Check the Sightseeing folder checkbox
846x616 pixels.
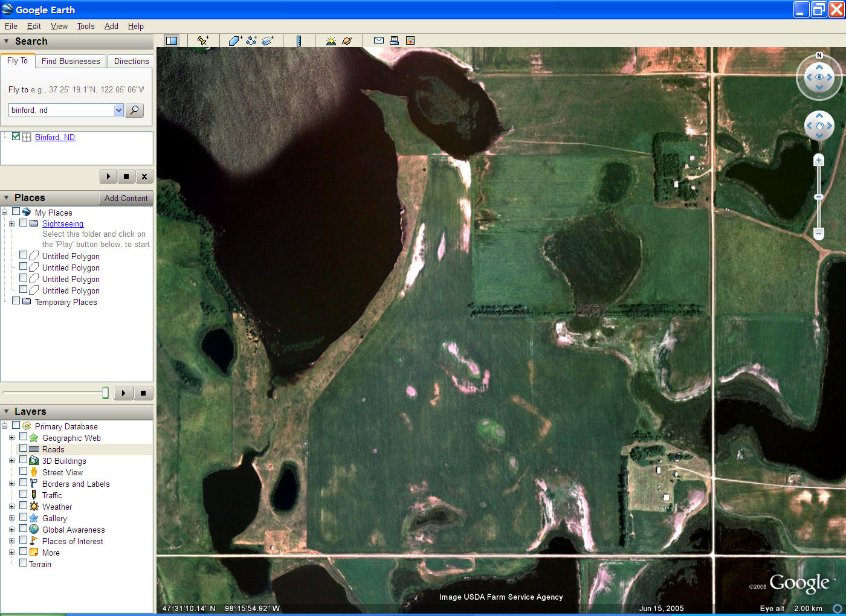[24, 223]
